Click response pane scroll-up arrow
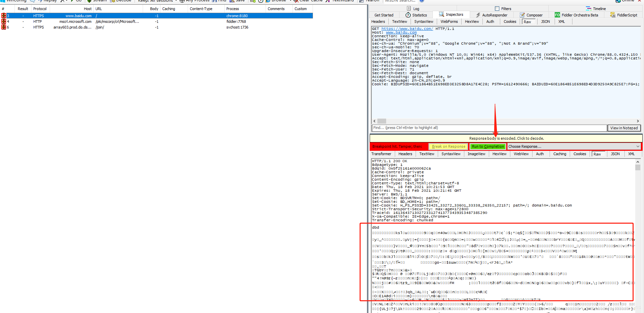 pos(638,162)
